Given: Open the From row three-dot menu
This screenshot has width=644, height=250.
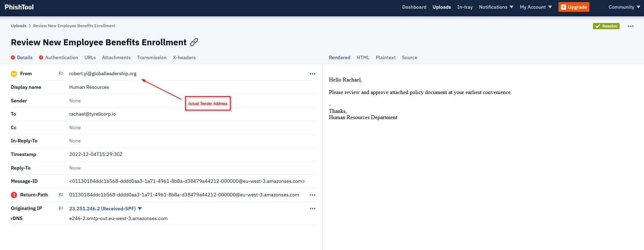Looking at the screenshot, I should coord(312,74).
